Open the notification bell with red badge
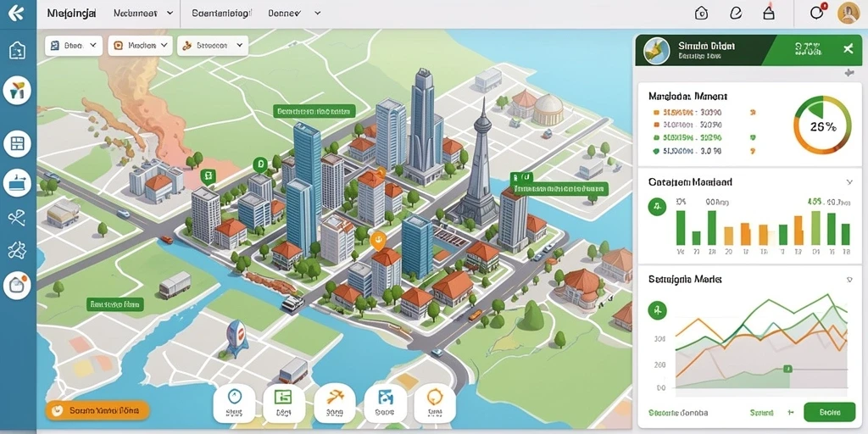This screenshot has height=434, width=868. (x=818, y=13)
